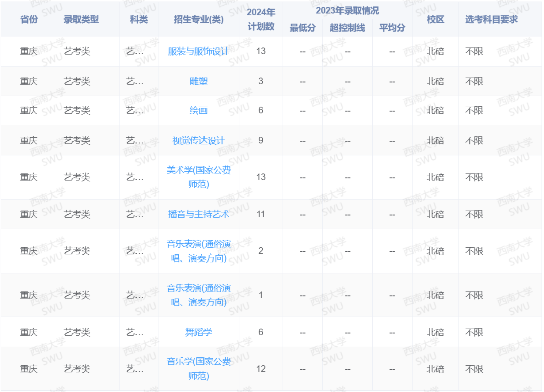Open the 播音与主持艺术 major link
Viewport: 544px width, 392px height.
coord(198,214)
